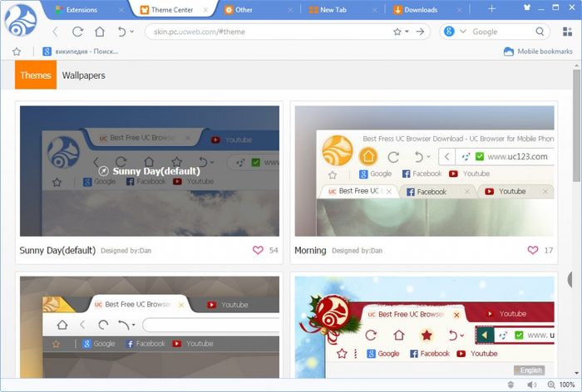Click the UC Browser logo avatar
This screenshot has height=392, width=582.
tap(21, 21)
